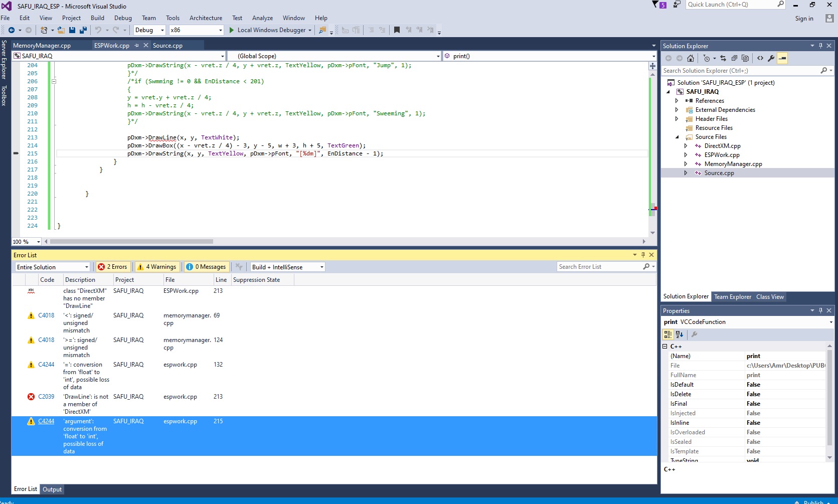Toggle a bookmark with the bookmark icon

(x=397, y=30)
